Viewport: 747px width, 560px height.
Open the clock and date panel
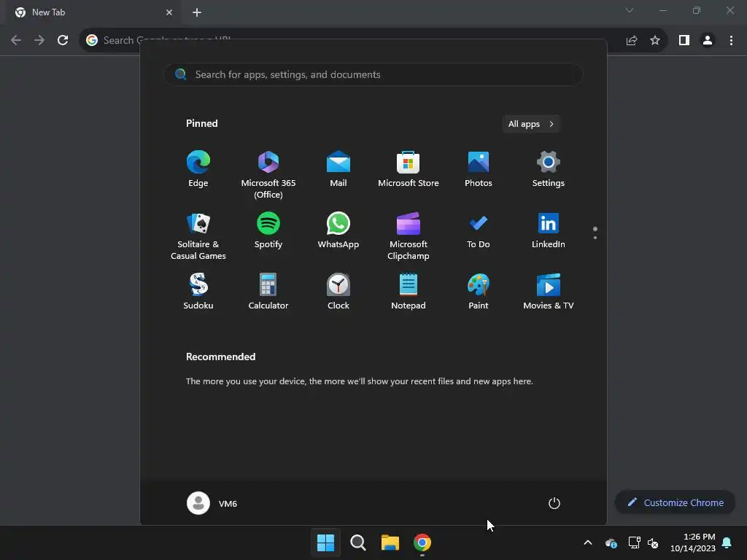click(x=693, y=542)
